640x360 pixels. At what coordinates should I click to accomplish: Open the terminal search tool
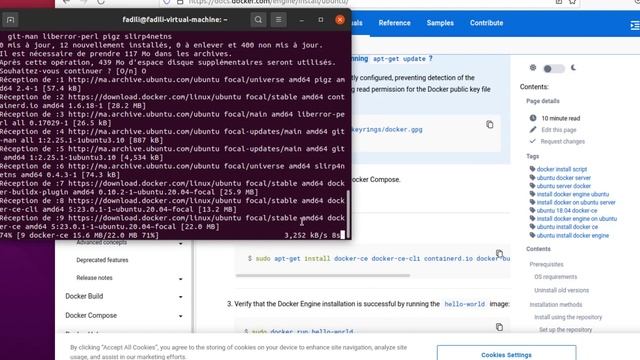[x=258, y=20]
